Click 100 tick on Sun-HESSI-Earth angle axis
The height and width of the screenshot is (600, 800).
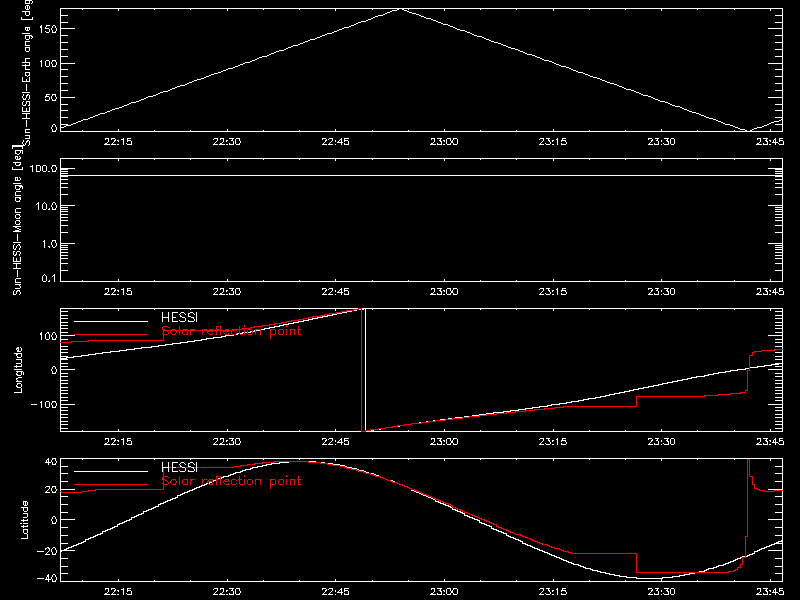pos(47,64)
